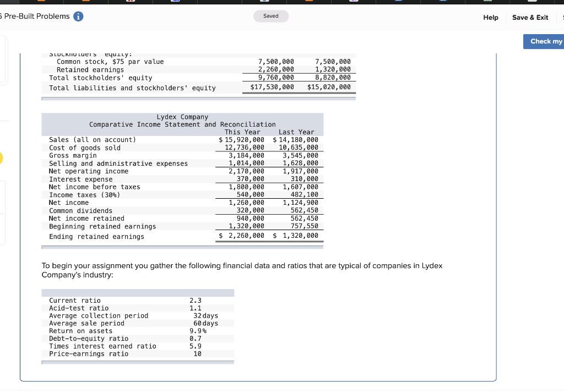Click the first orange favicon in the tab bar
The image size is (564, 392).
(41, 2)
